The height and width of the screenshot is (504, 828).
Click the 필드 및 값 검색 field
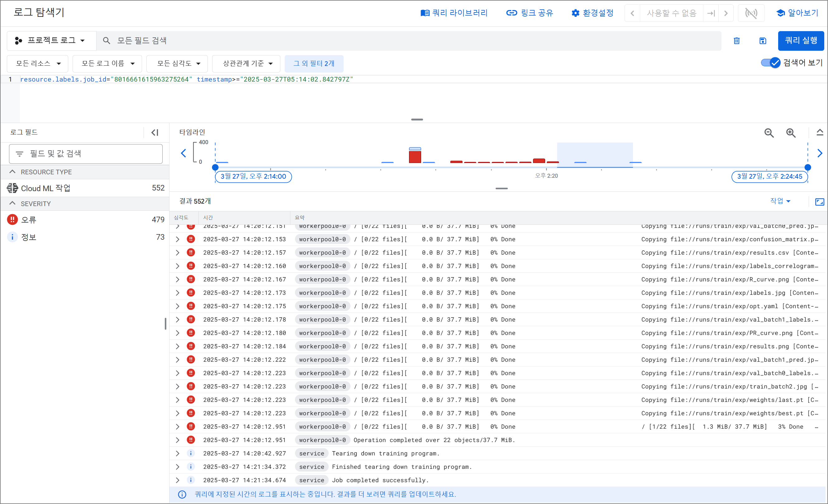pyautogui.click(x=86, y=154)
